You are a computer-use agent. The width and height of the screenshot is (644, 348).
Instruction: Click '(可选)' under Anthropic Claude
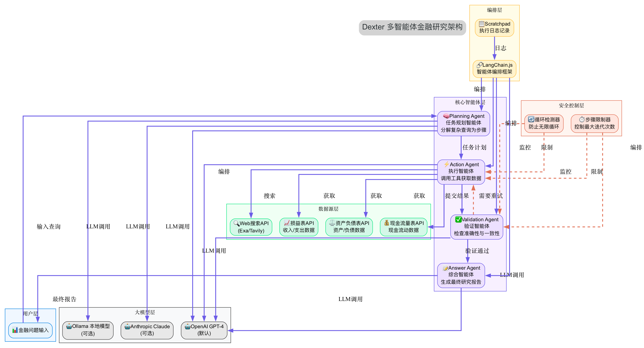click(x=147, y=333)
